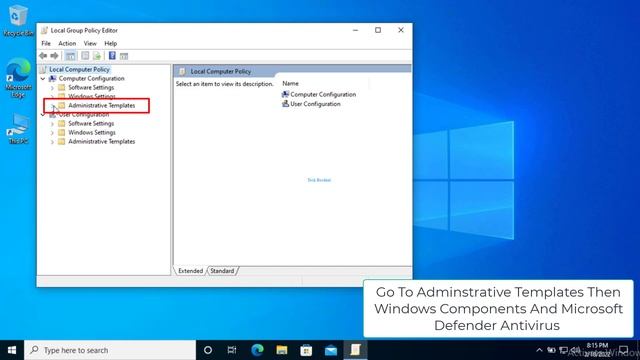The image size is (640, 360).
Task: Open the notification center icon
Action: click(x=624, y=350)
